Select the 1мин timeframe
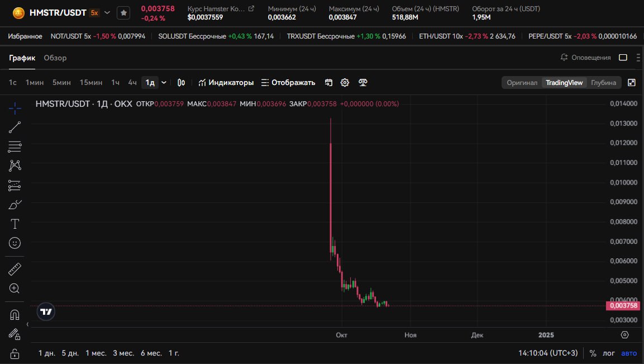The height and width of the screenshot is (364, 644). point(35,83)
